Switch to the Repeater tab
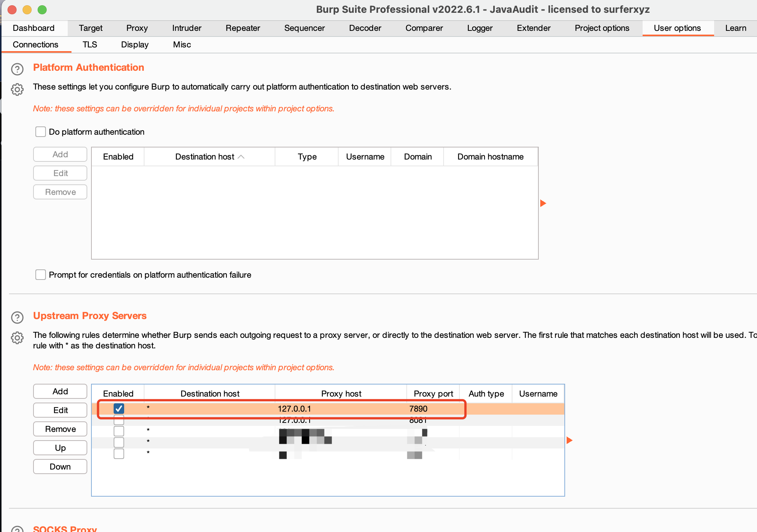757x532 pixels. click(x=243, y=28)
